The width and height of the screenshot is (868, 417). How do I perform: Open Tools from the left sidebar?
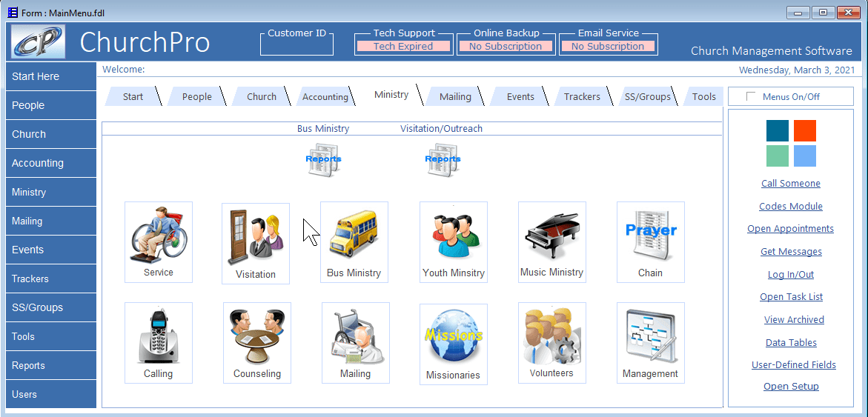point(51,337)
